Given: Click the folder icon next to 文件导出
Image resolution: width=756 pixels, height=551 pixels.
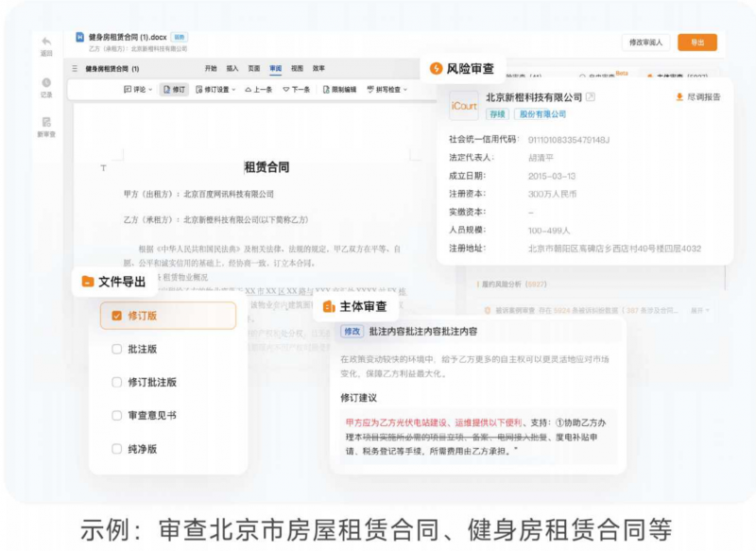Looking at the screenshot, I should 87,281.
